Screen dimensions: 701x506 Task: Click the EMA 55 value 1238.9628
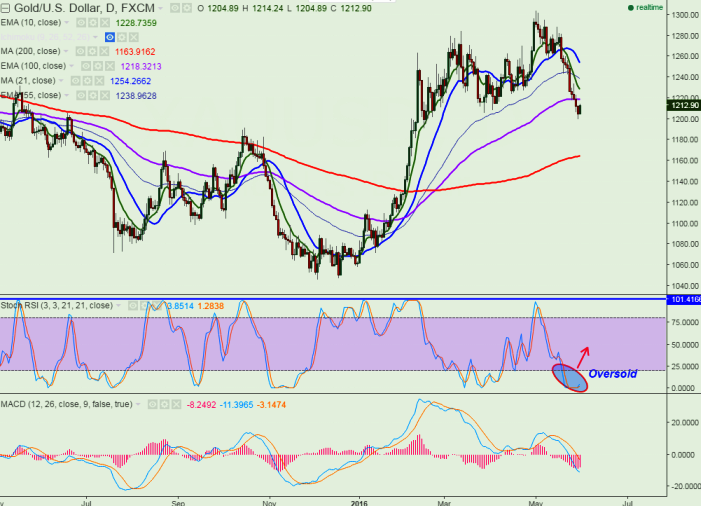pyautogui.click(x=136, y=96)
